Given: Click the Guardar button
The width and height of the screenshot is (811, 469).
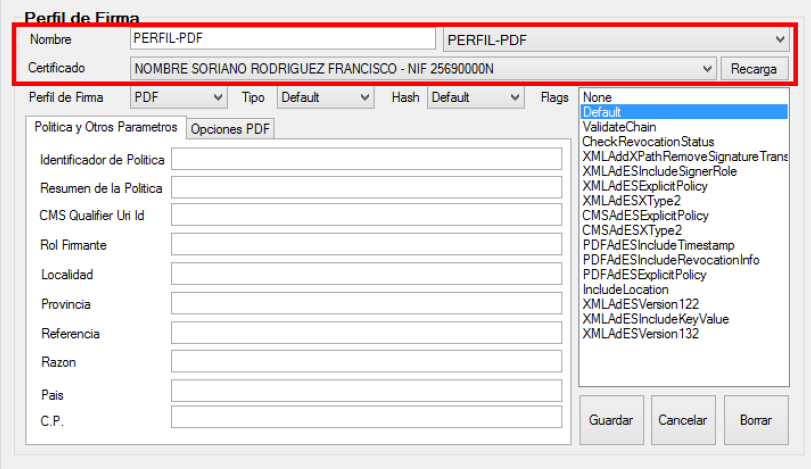Looking at the screenshot, I should [x=611, y=420].
